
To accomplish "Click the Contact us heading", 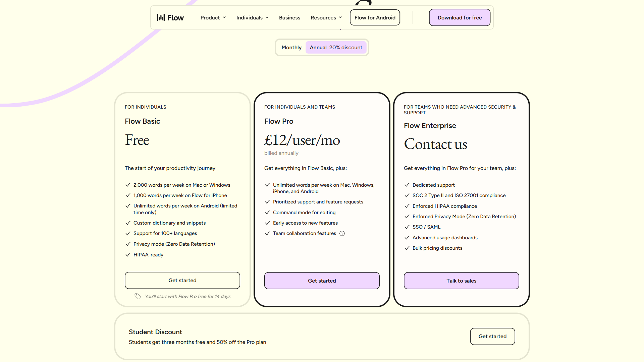I will (x=435, y=144).
